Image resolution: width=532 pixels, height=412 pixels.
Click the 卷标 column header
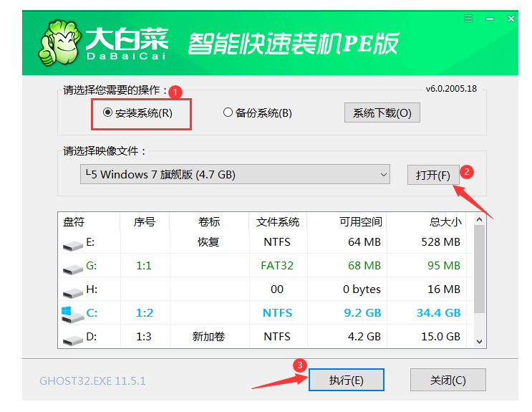point(209,222)
